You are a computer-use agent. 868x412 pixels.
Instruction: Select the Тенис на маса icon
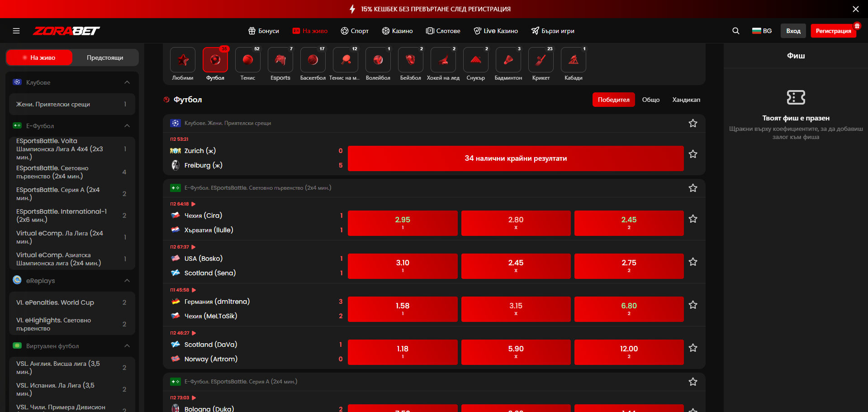pos(346,60)
